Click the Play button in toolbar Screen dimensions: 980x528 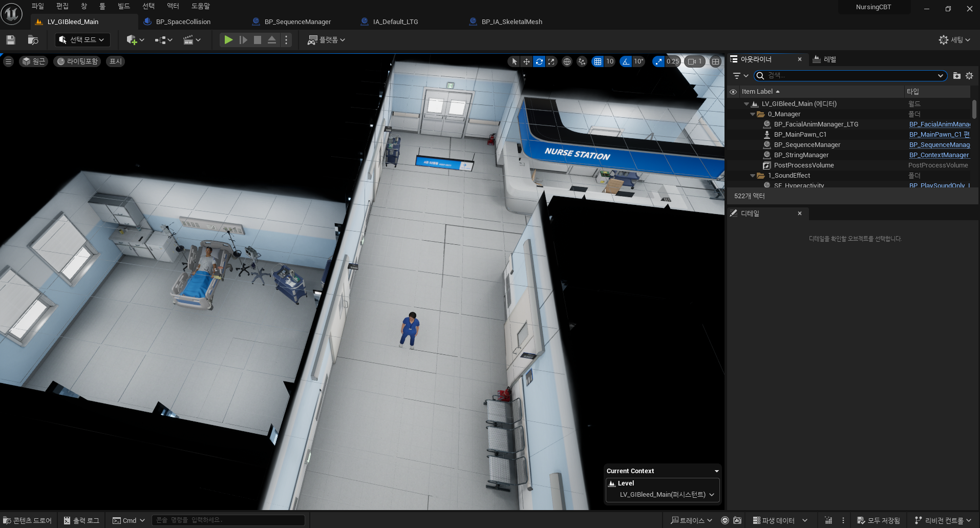click(x=228, y=40)
